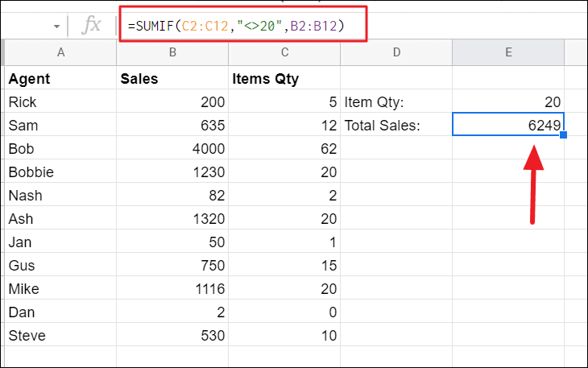
Task: Click Mike's sales cell showing 1116
Action: [172, 288]
